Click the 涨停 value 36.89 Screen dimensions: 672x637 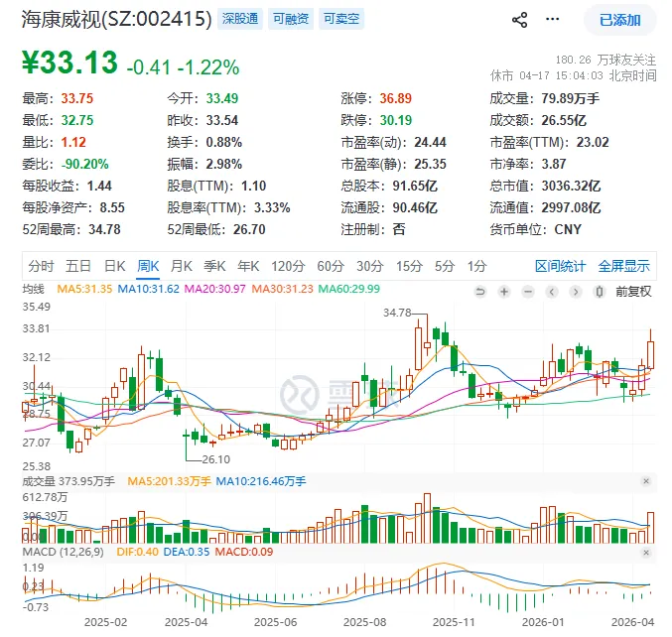pyautogui.click(x=396, y=98)
